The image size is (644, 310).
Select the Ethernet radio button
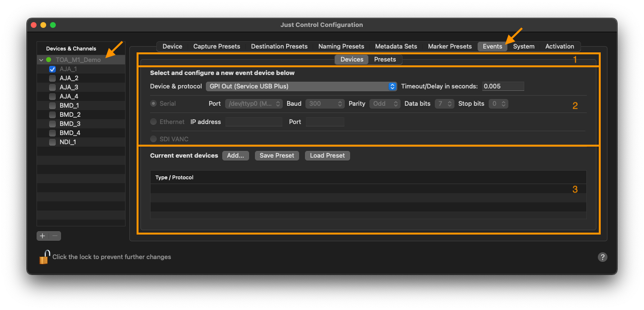[153, 122]
